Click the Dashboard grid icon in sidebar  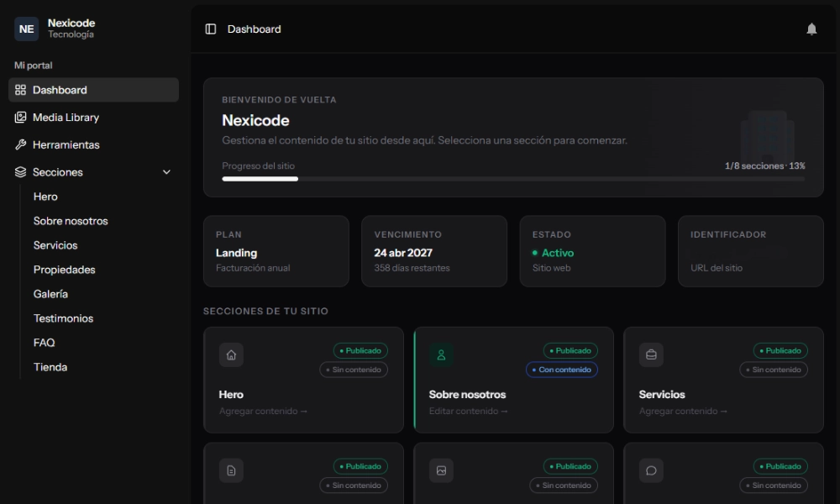[20, 90]
